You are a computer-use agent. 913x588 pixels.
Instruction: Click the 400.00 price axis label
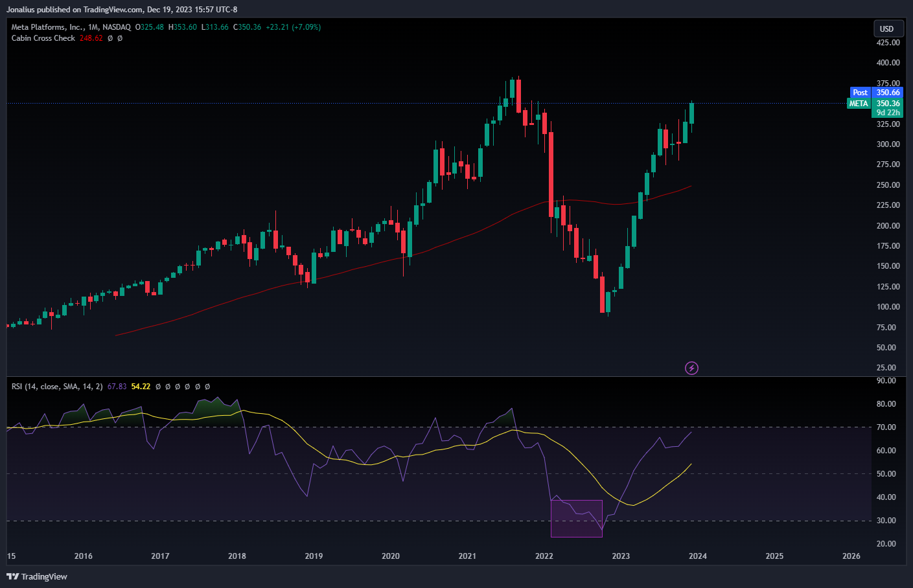[x=888, y=63]
